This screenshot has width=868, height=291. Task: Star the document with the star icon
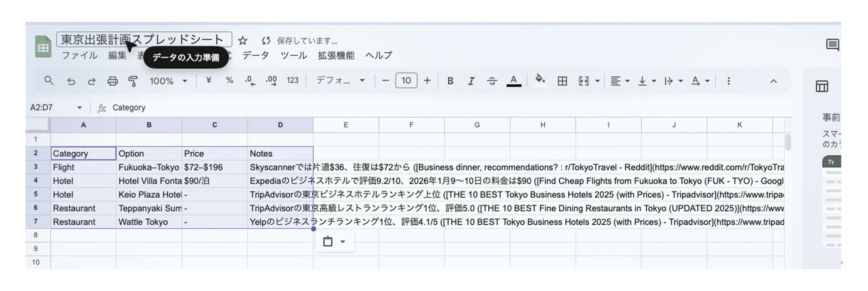tap(243, 41)
